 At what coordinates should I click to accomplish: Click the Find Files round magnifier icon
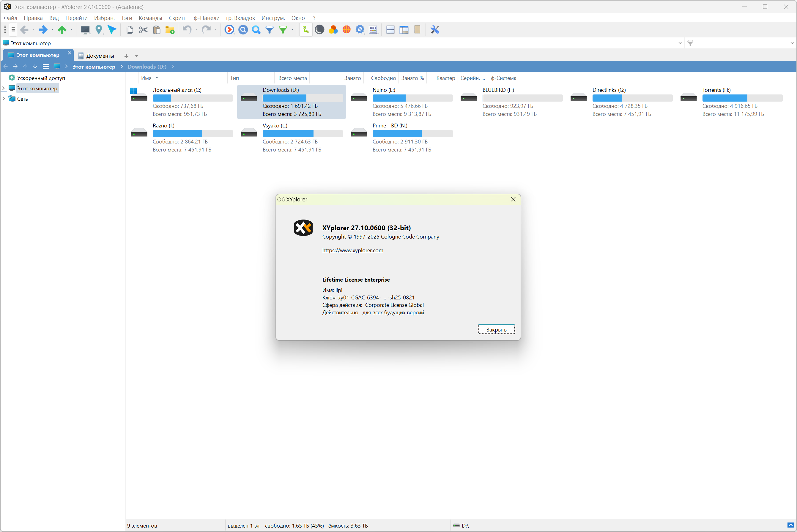coord(243,30)
